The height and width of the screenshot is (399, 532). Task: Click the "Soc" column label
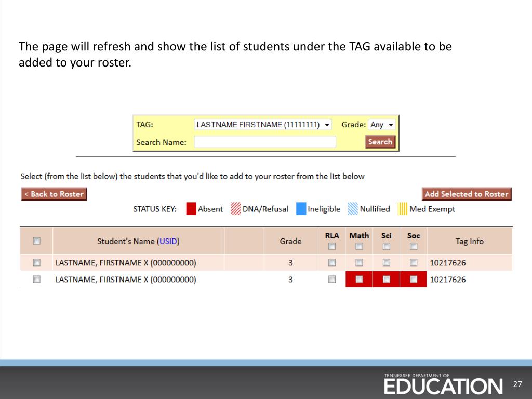click(413, 236)
